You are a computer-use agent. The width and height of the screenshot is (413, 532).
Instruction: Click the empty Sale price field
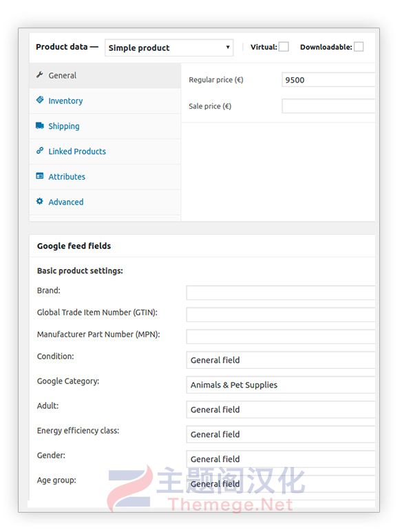328,106
